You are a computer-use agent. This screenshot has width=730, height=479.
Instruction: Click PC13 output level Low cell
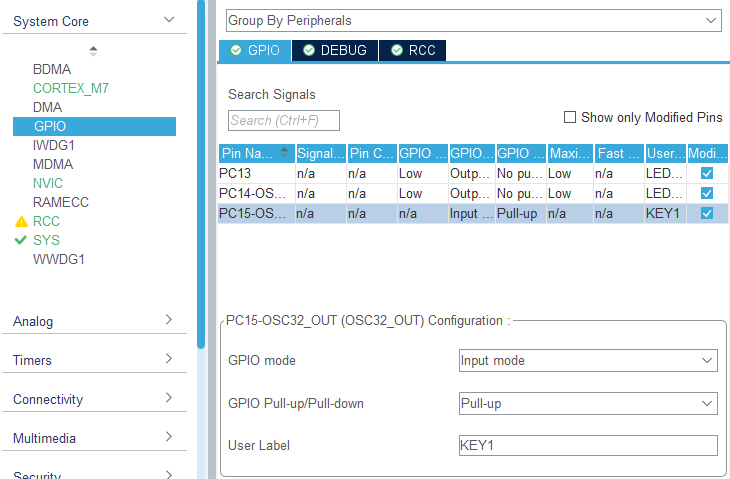coord(422,173)
